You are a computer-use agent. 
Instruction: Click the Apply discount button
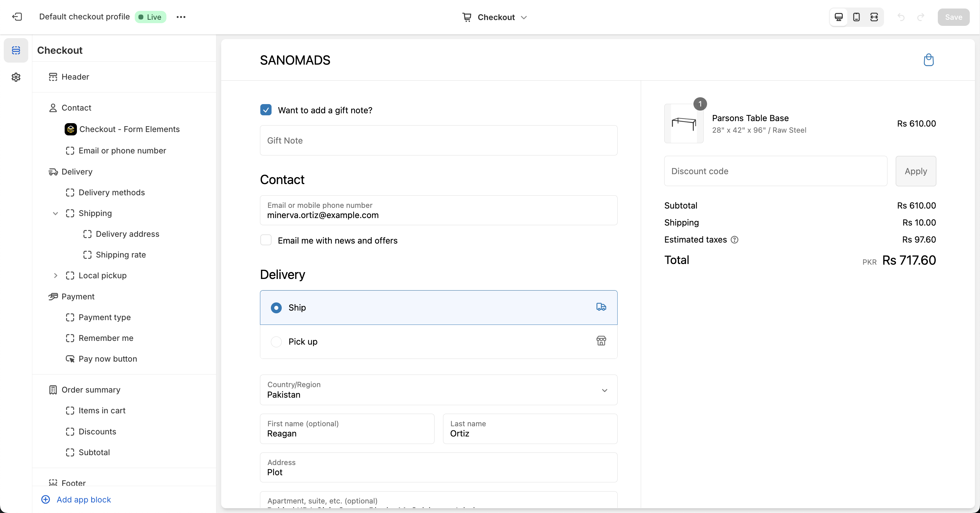(x=916, y=171)
